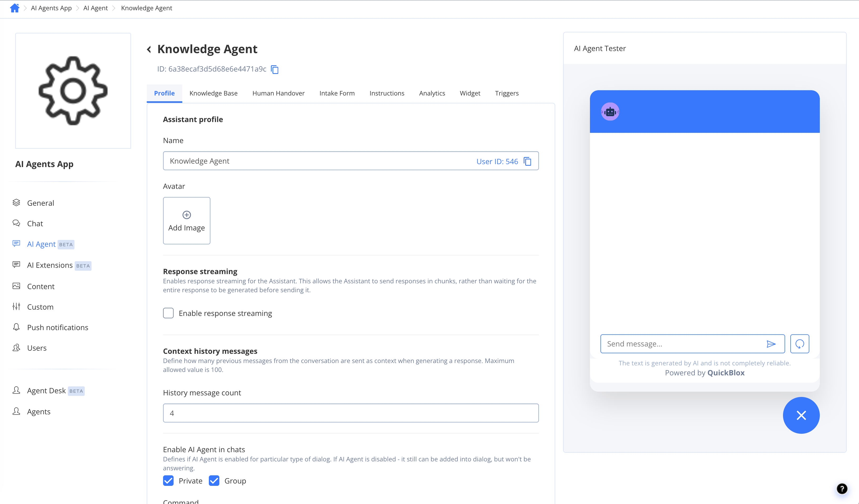Open Agent Desk sidebar item
859x504 pixels.
46,391
